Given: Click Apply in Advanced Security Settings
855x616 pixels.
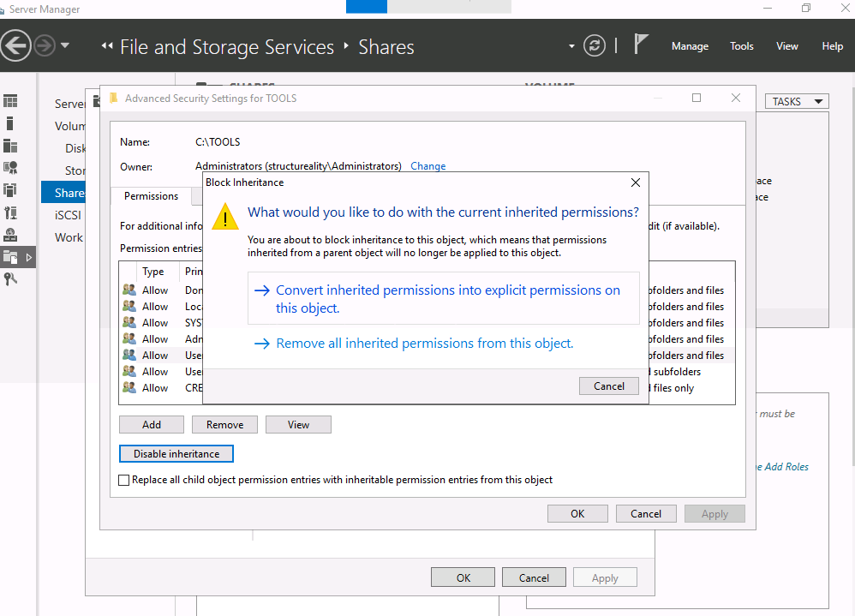Looking at the screenshot, I should (x=714, y=514).
